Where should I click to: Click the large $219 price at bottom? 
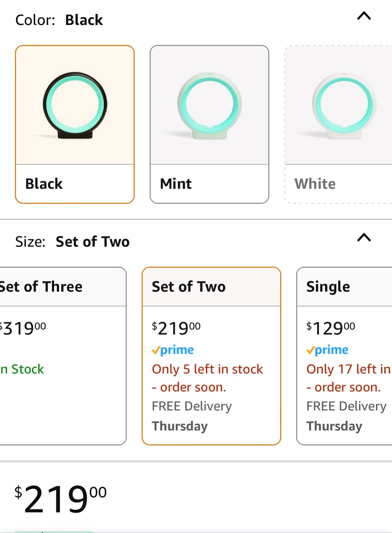[61, 498]
